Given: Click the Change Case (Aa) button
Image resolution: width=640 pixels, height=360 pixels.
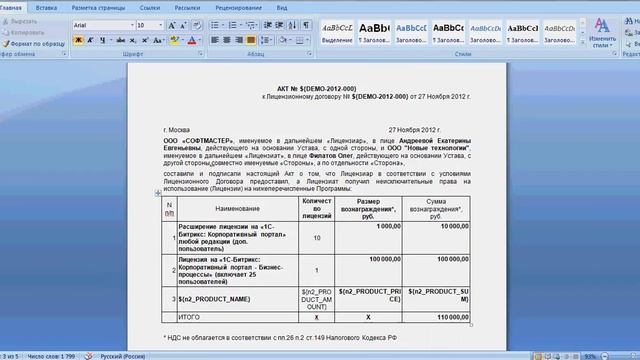Looking at the screenshot, I should click(158, 40).
